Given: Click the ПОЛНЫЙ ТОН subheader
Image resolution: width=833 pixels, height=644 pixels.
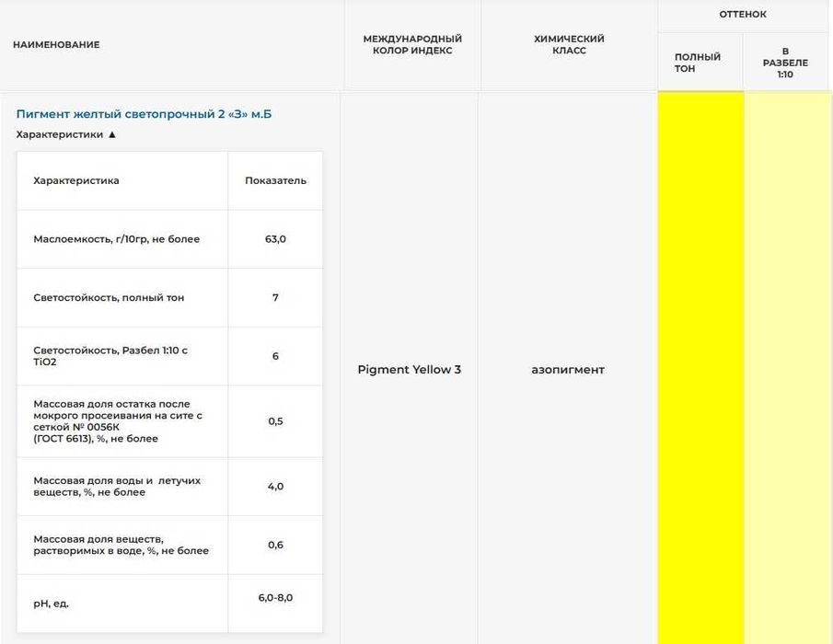Looking at the screenshot, I should (x=697, y=63).
